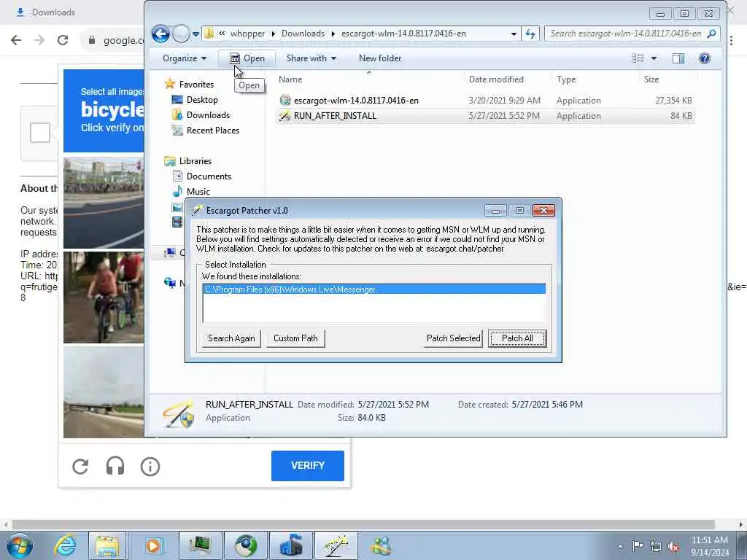Click the RUN_AFTER_INSTALL wand file icon
The height and width of the screenshot is (560, 747).
pyautogui.click(x=285, y=116)
